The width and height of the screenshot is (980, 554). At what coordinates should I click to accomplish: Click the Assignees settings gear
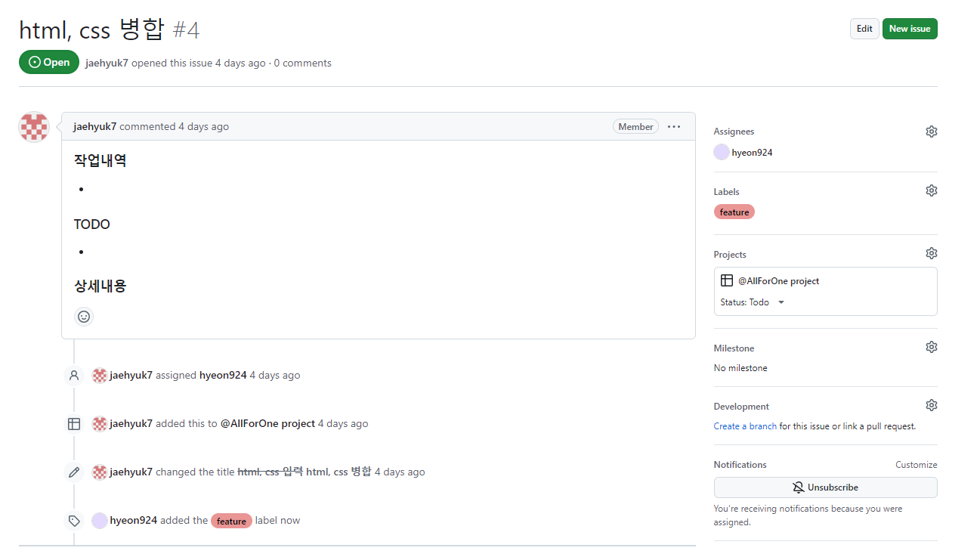tap(931, 131)
